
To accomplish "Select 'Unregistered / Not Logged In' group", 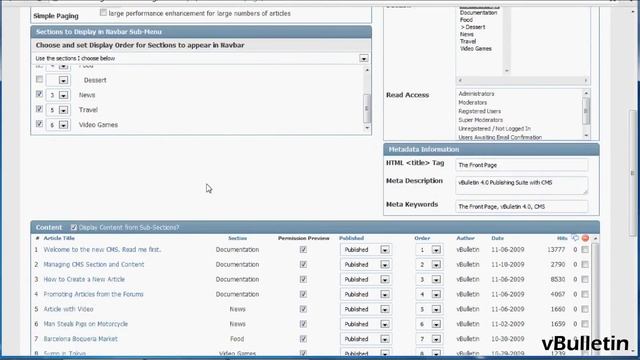I will click(494, 129).
